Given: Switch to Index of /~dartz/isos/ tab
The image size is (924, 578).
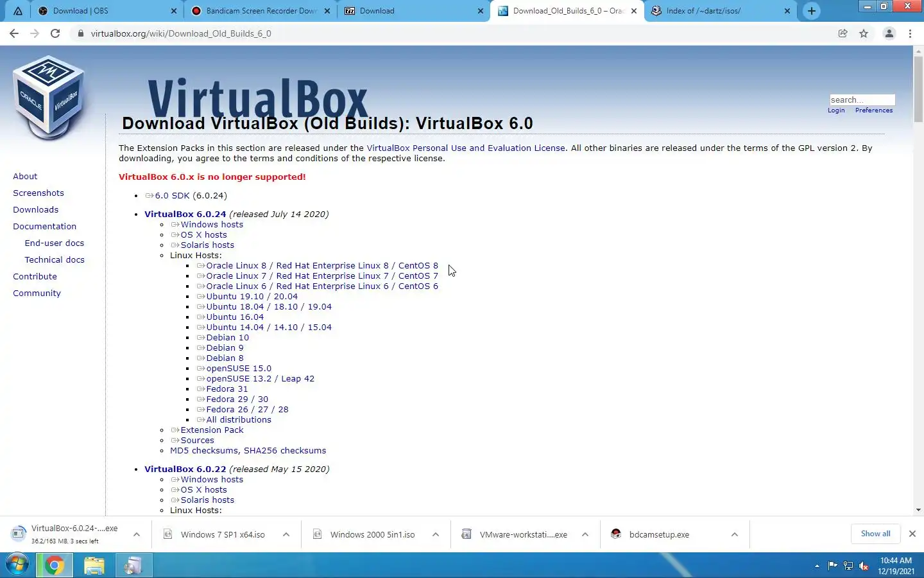Looking at the screenshot, I should point(720,11).
